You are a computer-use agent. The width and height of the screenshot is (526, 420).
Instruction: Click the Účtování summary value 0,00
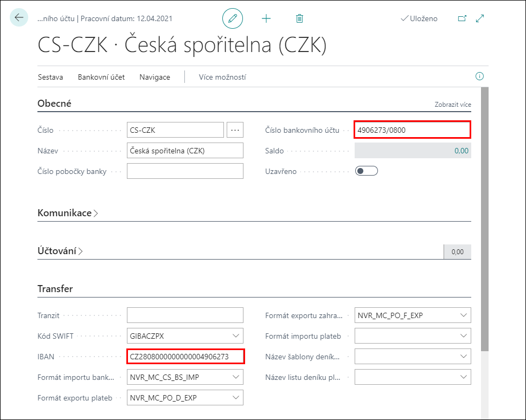pos(457,252)
